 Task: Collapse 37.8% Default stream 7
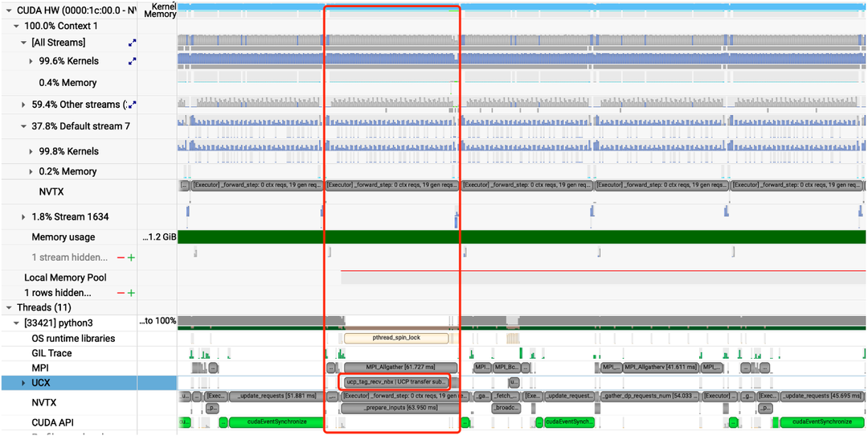coord(23,126)
